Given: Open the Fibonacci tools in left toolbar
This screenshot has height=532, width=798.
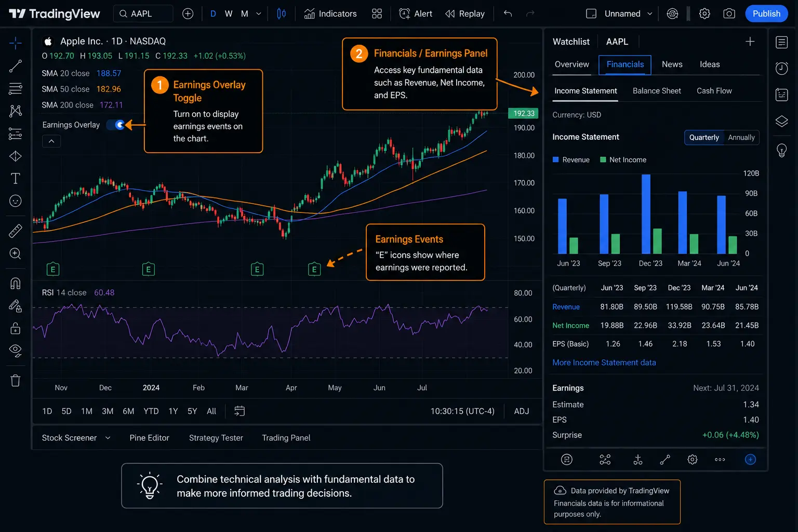Looking at the screenshot, I should pyautogui.click(x=16, y=89).
